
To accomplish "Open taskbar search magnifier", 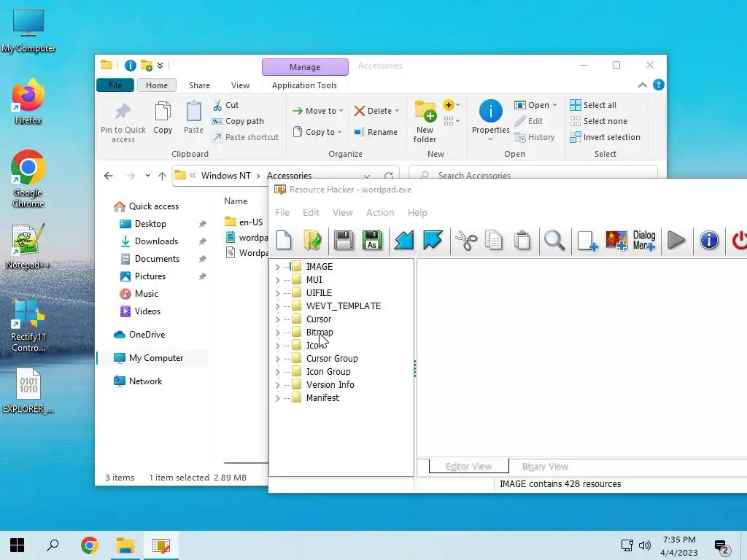I will click(x=53, y=545).
